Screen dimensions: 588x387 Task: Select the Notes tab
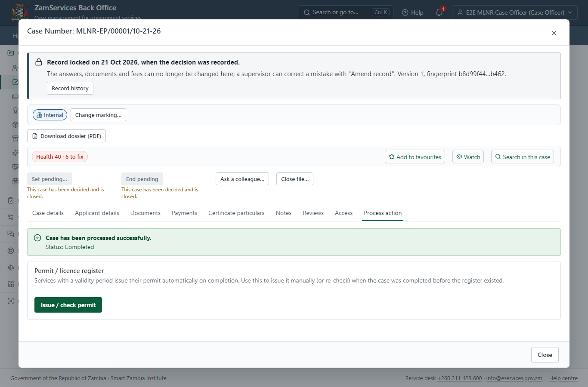coord(284,213)
